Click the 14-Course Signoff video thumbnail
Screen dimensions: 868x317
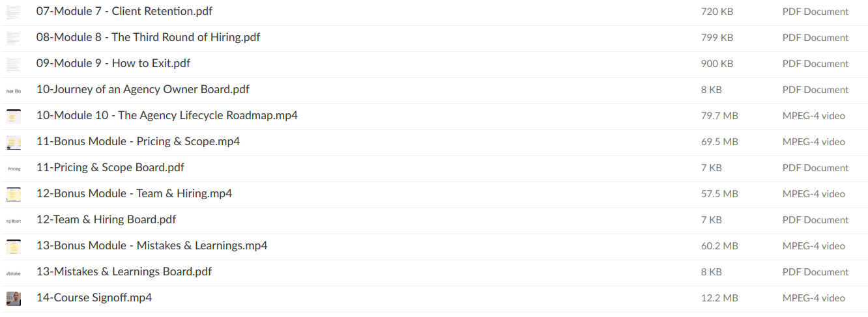[13, 298]
